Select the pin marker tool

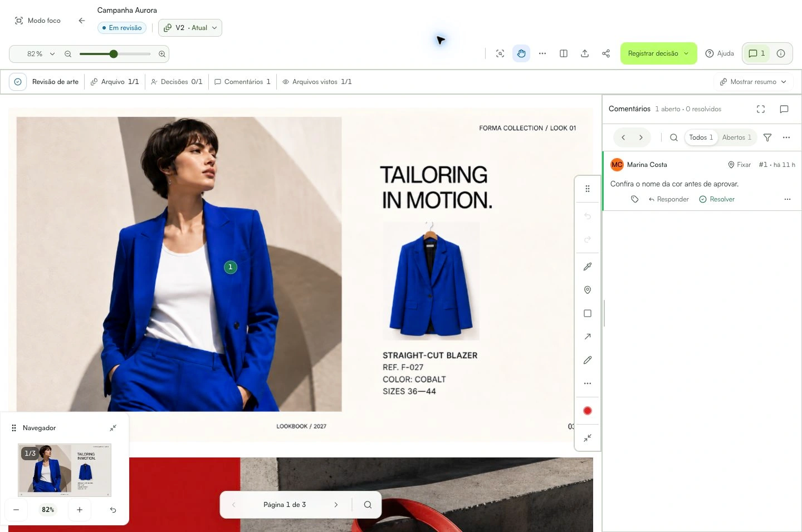[x=588, y=290]
